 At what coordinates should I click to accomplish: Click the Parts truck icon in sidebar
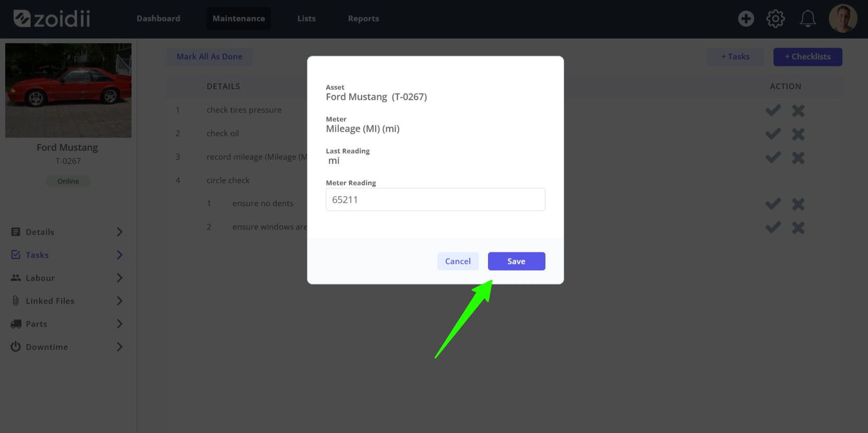click(16, 324)
